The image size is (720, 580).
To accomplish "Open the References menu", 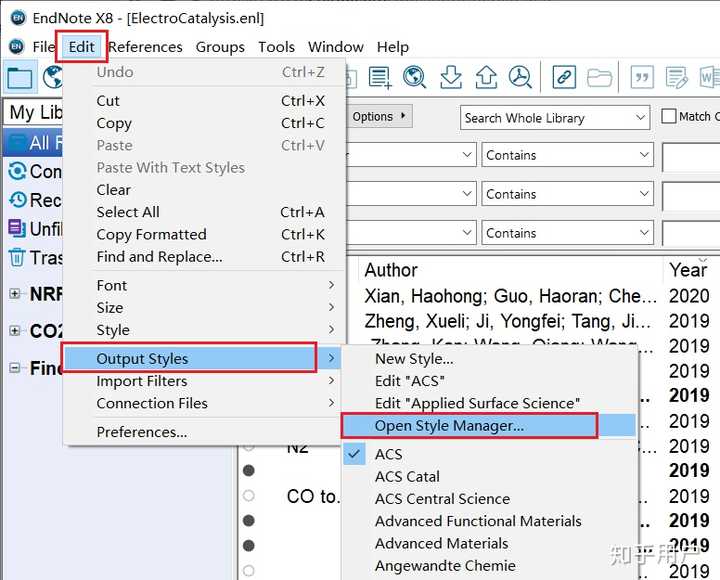I will pyautogui.click(x=145, y=47).
